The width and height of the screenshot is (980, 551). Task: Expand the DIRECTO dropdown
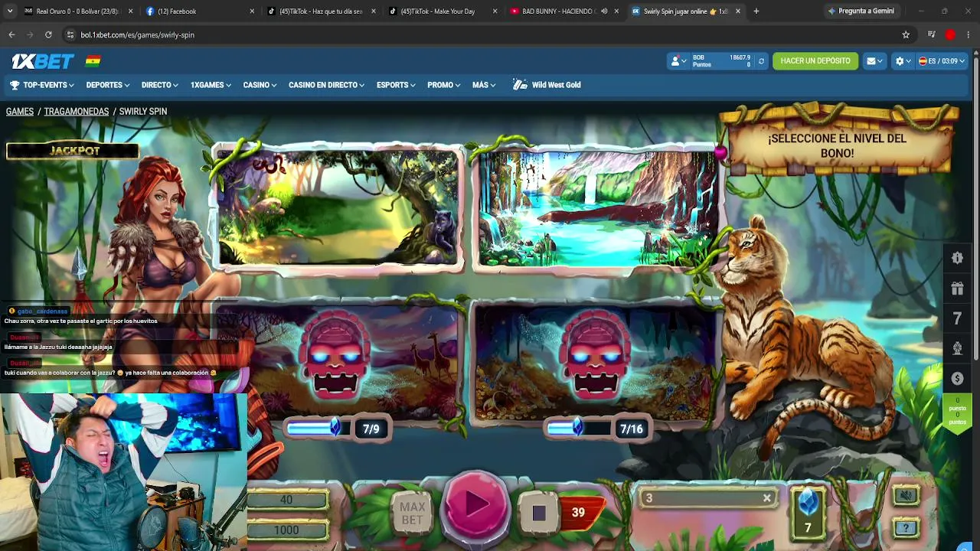tap(159, 85)
